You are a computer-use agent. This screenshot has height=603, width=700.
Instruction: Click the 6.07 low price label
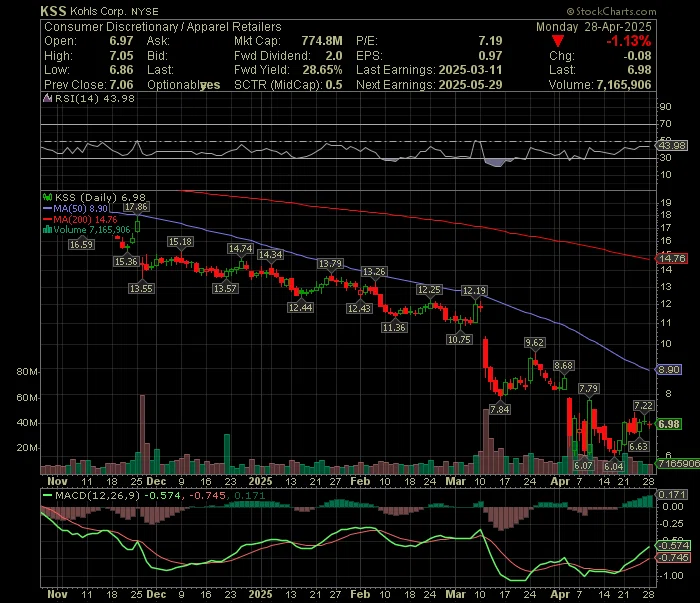pos(583,466)
